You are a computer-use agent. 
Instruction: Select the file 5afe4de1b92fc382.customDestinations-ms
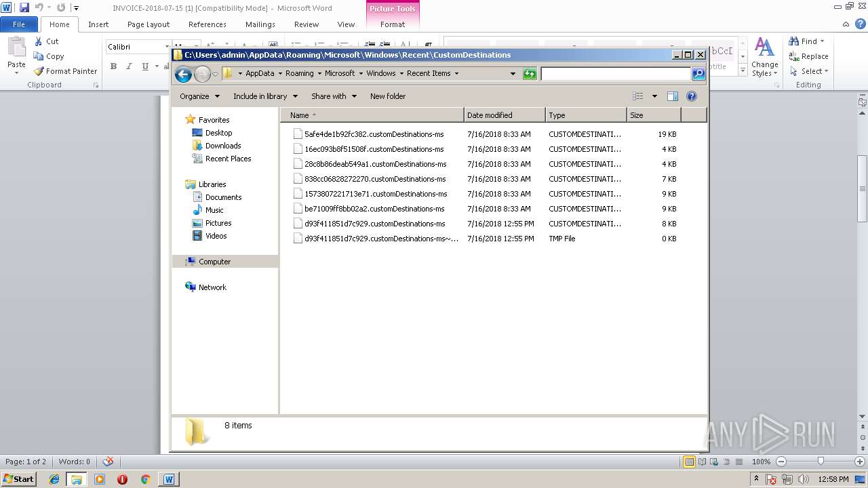coord(374,134)
